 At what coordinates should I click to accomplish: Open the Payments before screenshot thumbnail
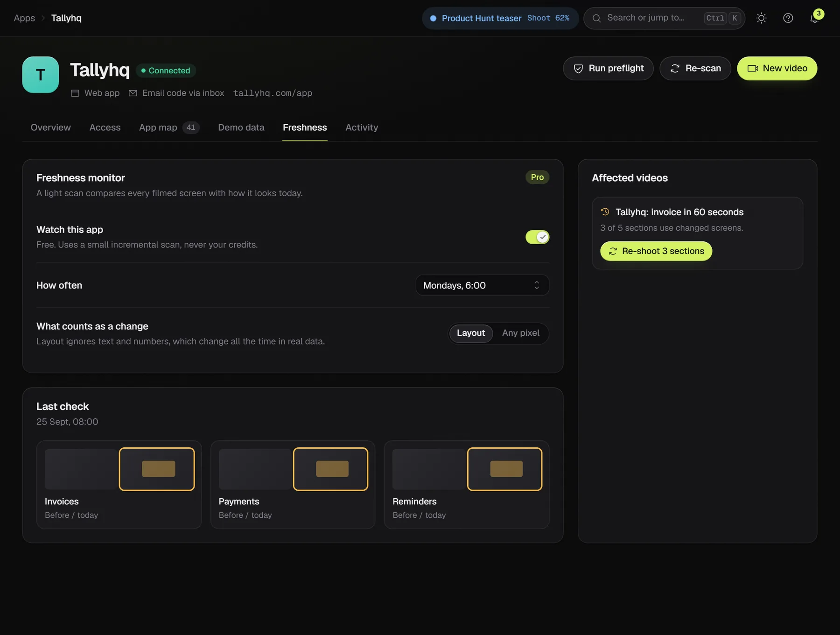click(x=255, y=469)
